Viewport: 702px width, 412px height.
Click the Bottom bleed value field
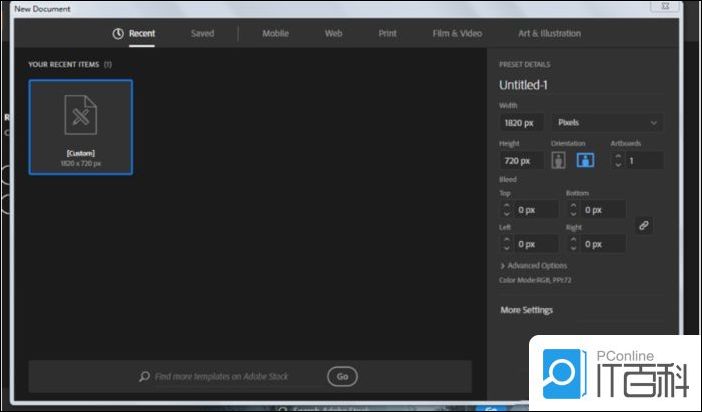(x=603, y=210)
